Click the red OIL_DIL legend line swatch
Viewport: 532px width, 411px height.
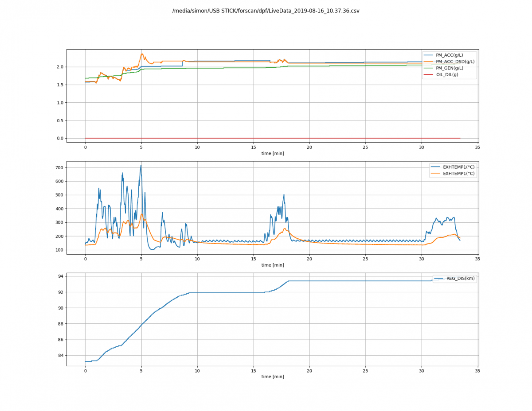(x=428, y=75)
